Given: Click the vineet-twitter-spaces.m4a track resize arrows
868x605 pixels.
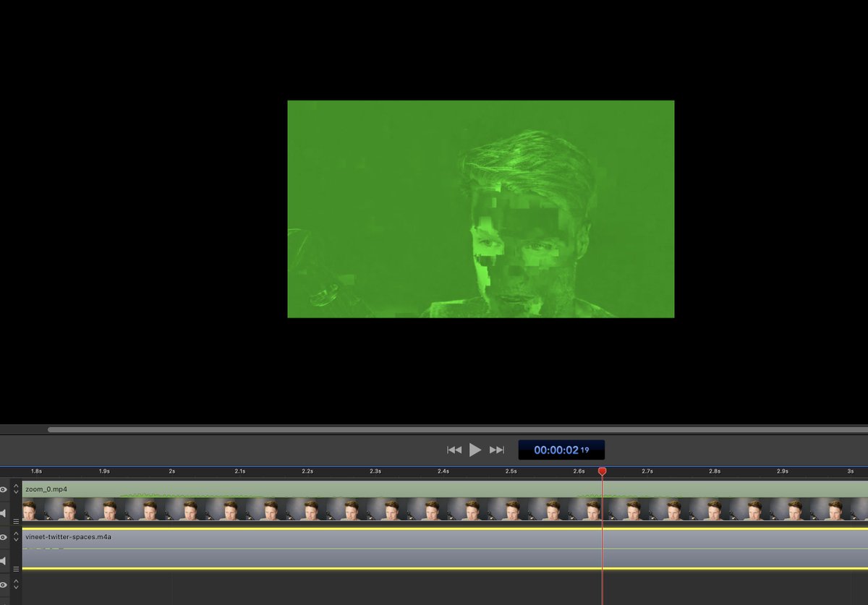Looking at the screenshot, I should point(16,537).
